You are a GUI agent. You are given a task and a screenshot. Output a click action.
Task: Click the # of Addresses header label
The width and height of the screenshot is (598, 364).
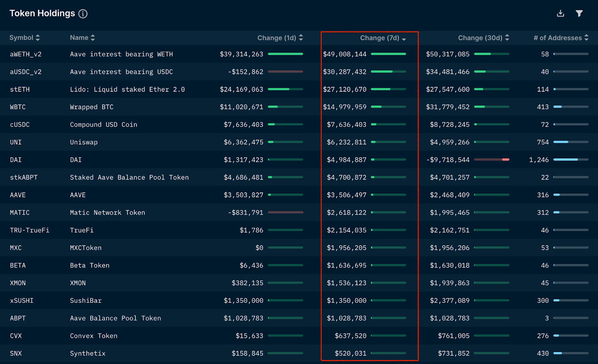(558, 38)
